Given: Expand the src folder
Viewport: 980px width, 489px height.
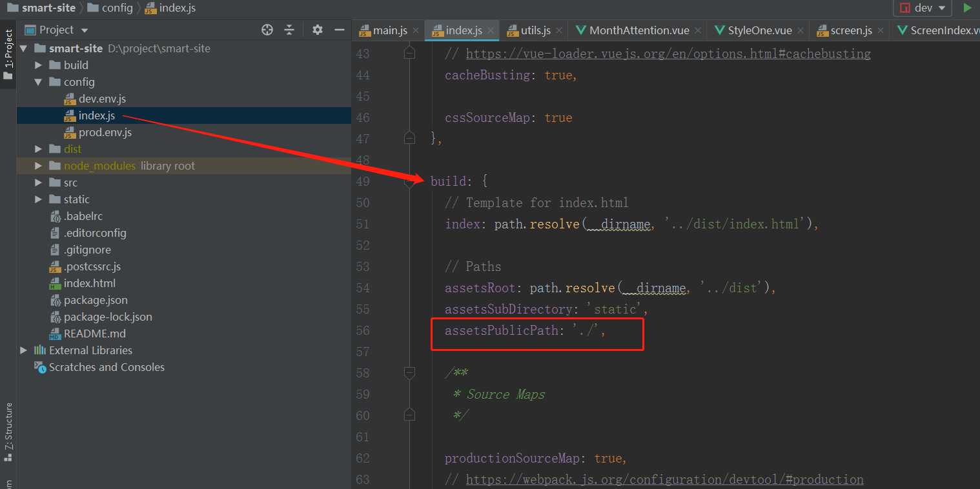Looking at the screenshot, I should click(38, 183).
